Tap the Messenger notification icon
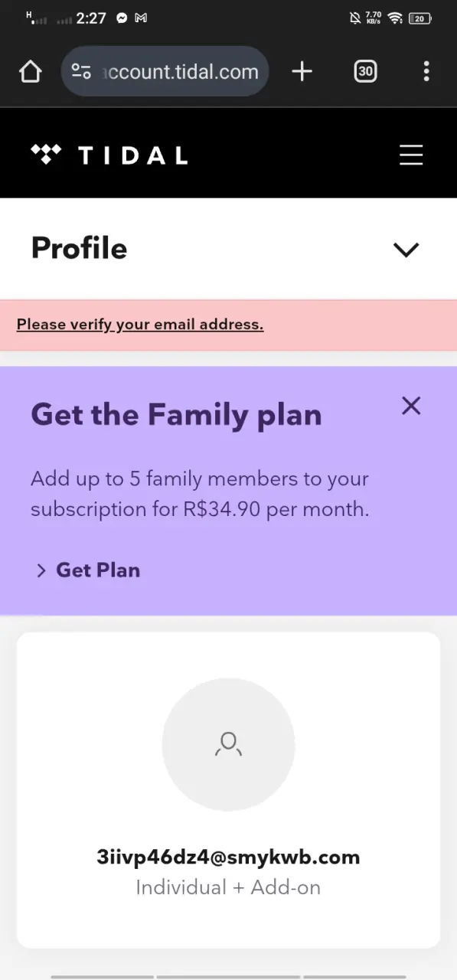The width and height of the screenshot is (457, 980). pyautogui.click(x=122, y=18)
